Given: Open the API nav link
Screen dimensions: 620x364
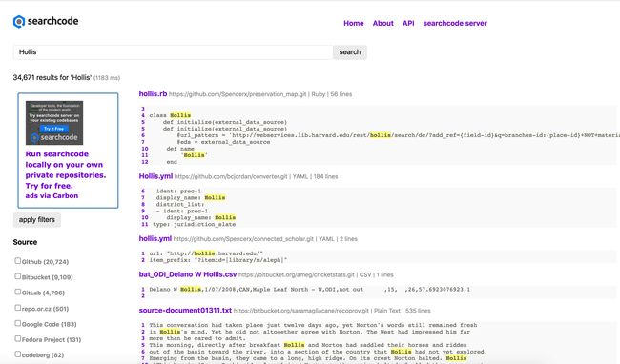Looking at the screenshot, I should click(x=408, y=23).
